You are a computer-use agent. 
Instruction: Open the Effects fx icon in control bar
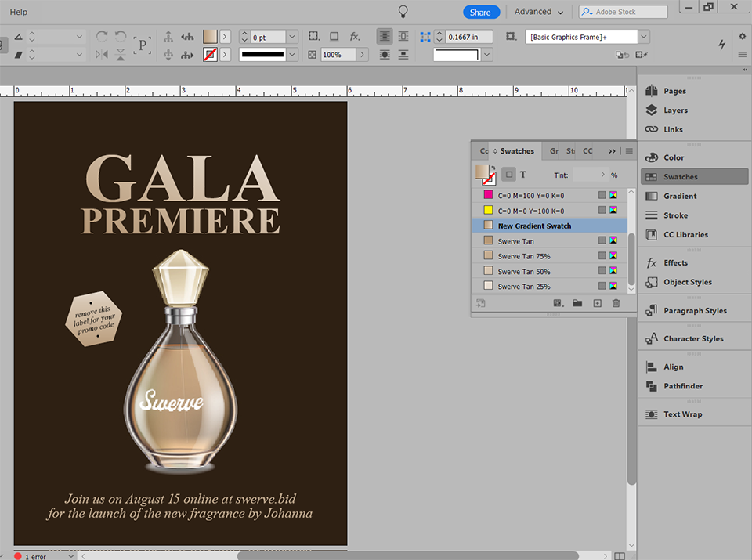[x=355, y=37]
